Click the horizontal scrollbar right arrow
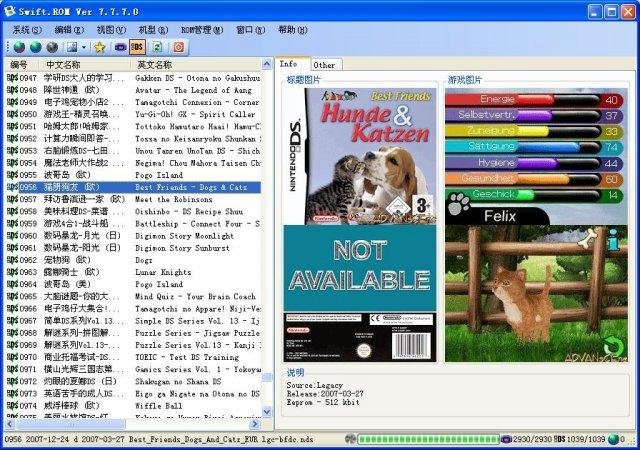 255,424
